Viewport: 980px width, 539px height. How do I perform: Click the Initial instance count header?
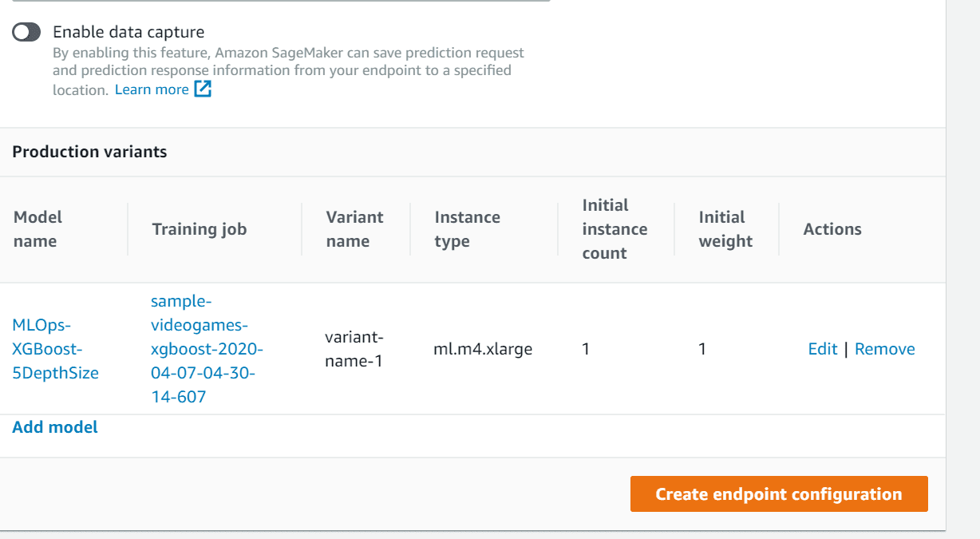coord(614,228)
